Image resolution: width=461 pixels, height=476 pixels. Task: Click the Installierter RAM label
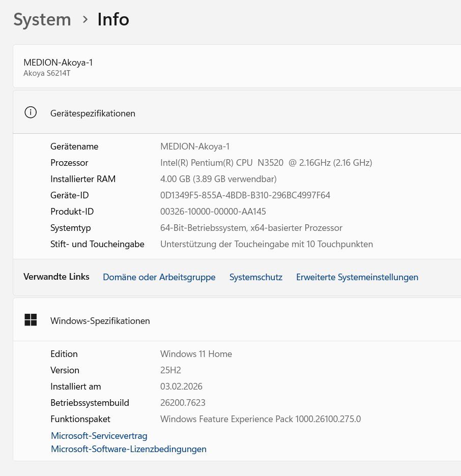[x=83, y=179]
